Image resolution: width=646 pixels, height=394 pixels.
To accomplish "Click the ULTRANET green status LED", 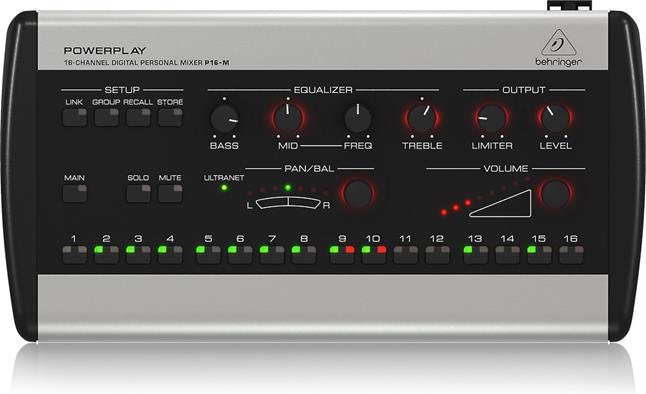I will pos(224,188).
